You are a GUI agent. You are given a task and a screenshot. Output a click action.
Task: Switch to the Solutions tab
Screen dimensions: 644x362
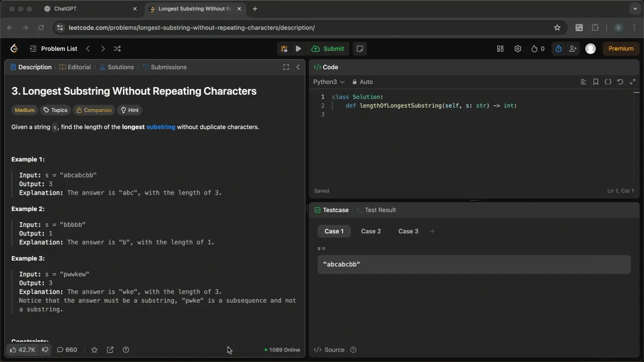tap(117, 67)
